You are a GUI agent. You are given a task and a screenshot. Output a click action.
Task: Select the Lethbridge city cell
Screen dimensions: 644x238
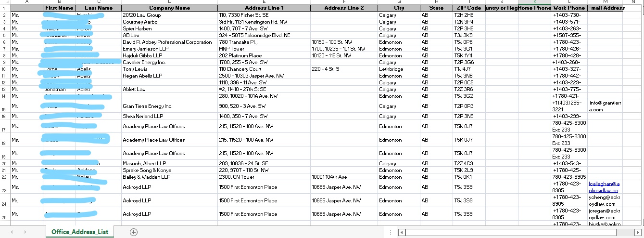pos(399,69)
